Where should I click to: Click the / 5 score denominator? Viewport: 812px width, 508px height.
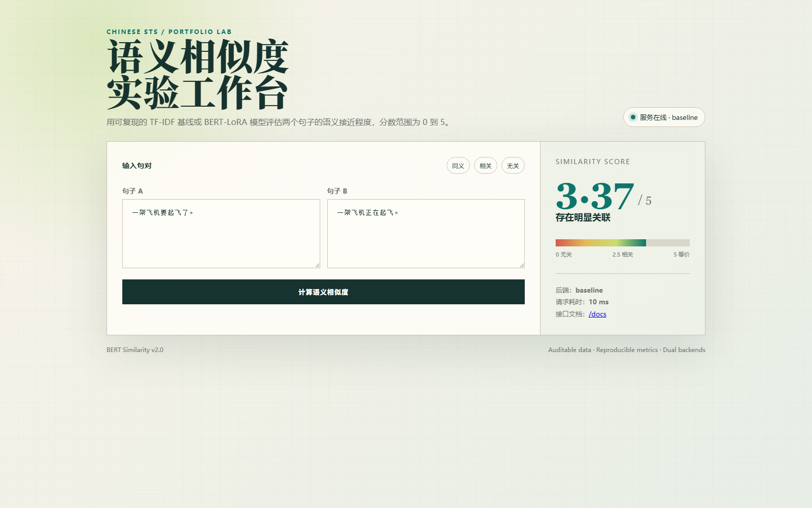click(645, 200)
